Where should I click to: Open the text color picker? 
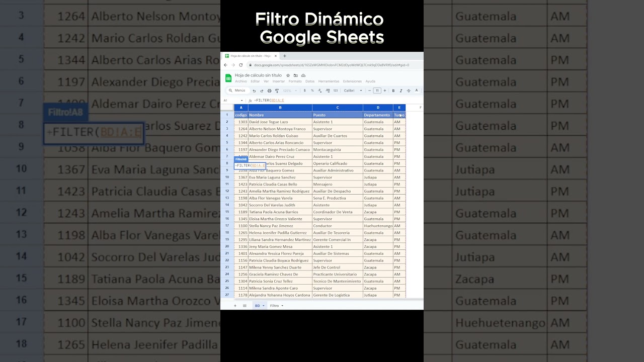coord(417,90)
